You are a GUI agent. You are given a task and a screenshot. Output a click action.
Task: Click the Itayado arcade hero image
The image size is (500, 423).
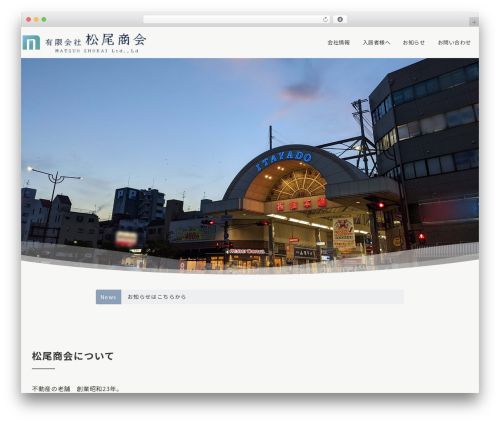tap(250, 166)
